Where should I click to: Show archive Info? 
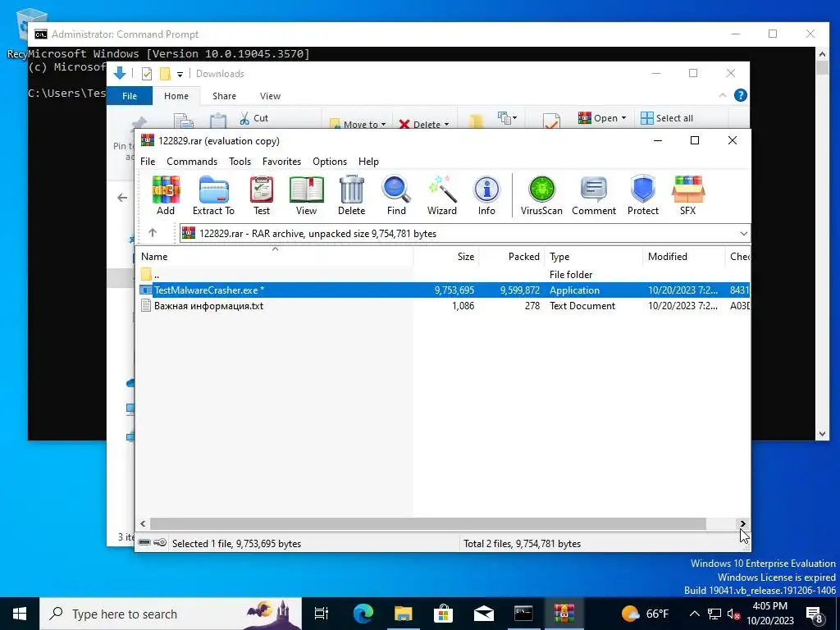tap(486, 195)
